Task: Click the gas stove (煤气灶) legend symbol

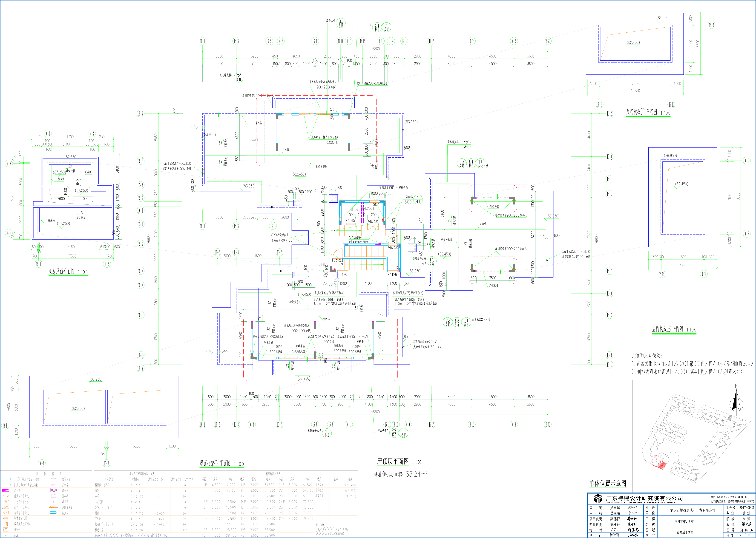Action: click(x=54, y=490)
